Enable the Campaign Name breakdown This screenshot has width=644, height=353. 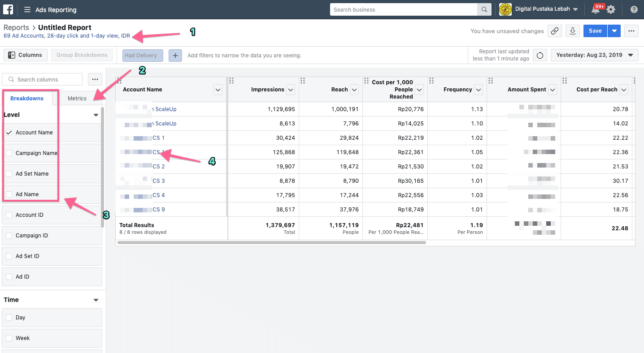[9, 153]
